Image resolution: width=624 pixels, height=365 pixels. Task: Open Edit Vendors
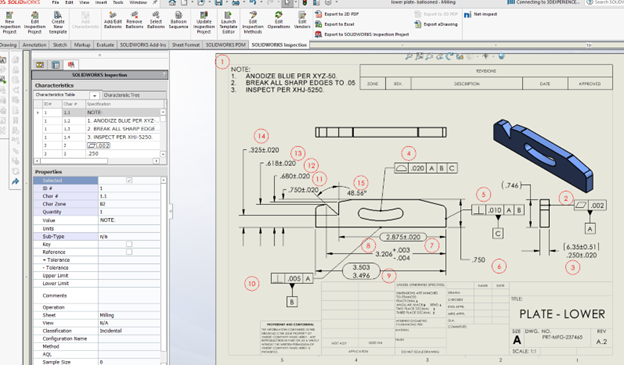click(302, 20)
